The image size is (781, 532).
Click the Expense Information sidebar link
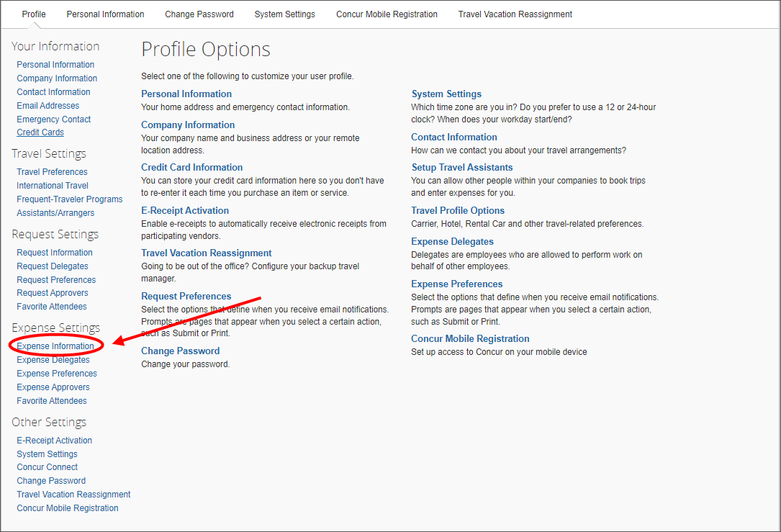[x=55, y=346]
